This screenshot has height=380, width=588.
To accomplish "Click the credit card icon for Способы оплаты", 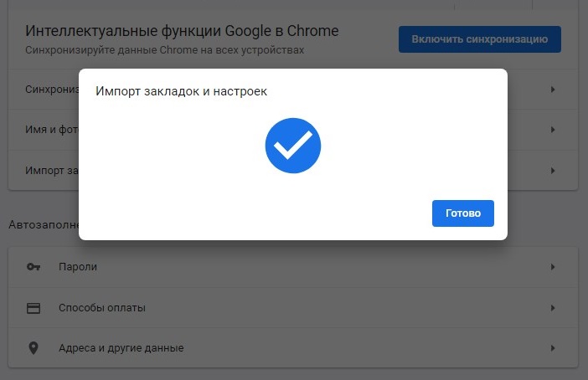I will click(x=34, y=308).
